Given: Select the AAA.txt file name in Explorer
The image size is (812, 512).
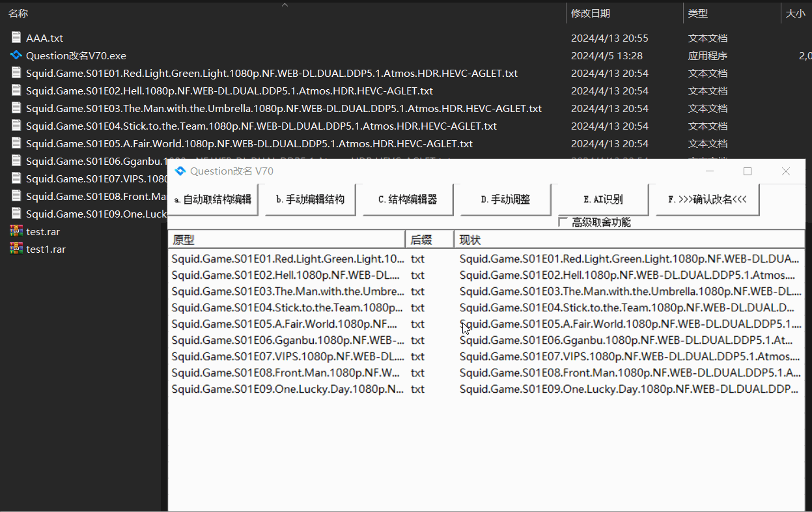Looking at the screenshot, I should pyautogui.click(x=44, y=38).
